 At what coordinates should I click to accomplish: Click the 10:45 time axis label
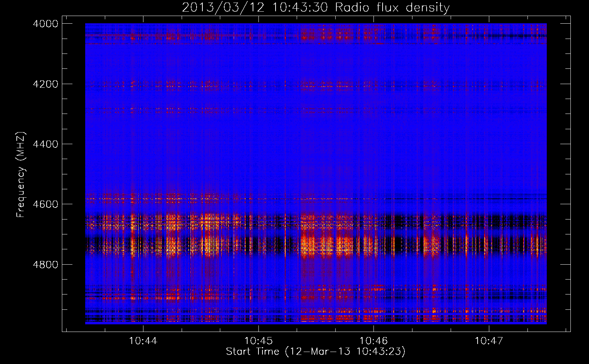point(258,341)
